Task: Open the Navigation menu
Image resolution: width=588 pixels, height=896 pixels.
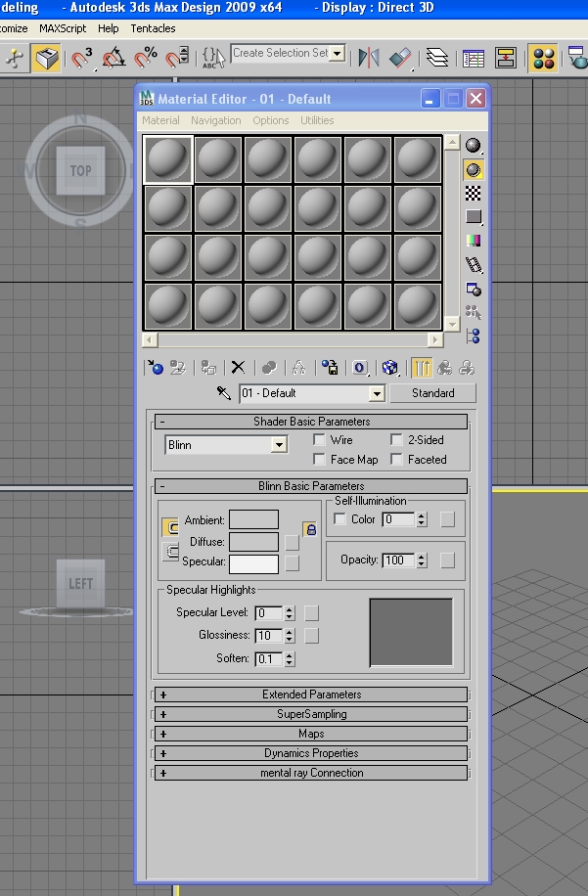Action: [x=216, y=120]
